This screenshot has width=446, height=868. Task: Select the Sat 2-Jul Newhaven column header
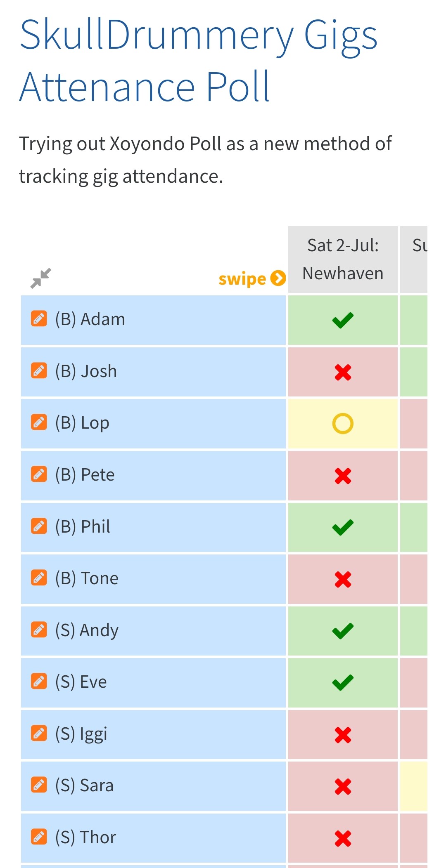pyautogui.click(x=343, y=259)
